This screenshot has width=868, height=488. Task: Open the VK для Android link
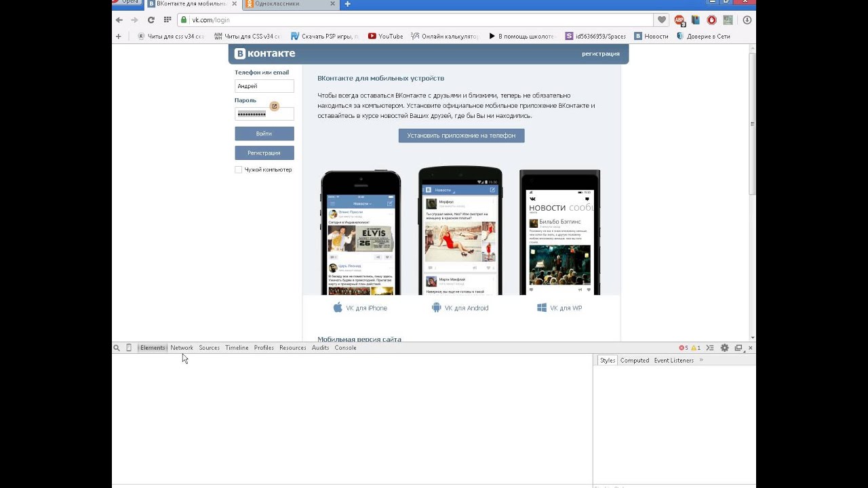pos(467,308)
